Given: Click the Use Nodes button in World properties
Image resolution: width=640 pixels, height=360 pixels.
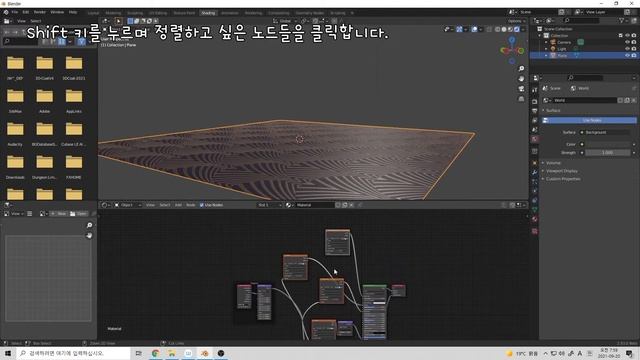Looking at the screenshot, I should coord(589,120).
